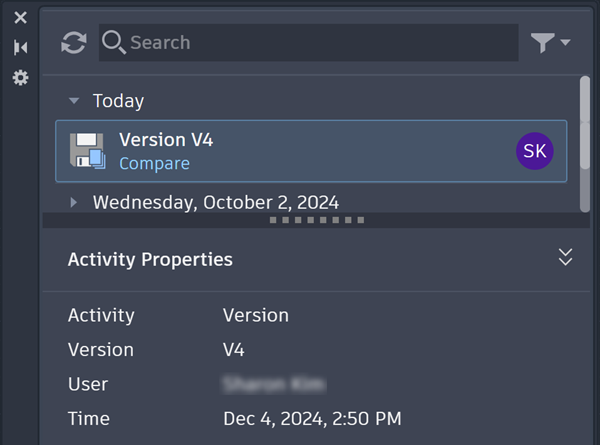The image size is (600, 445).
Task: Click the Activity Properties header
Action: (x=150, y=259)
